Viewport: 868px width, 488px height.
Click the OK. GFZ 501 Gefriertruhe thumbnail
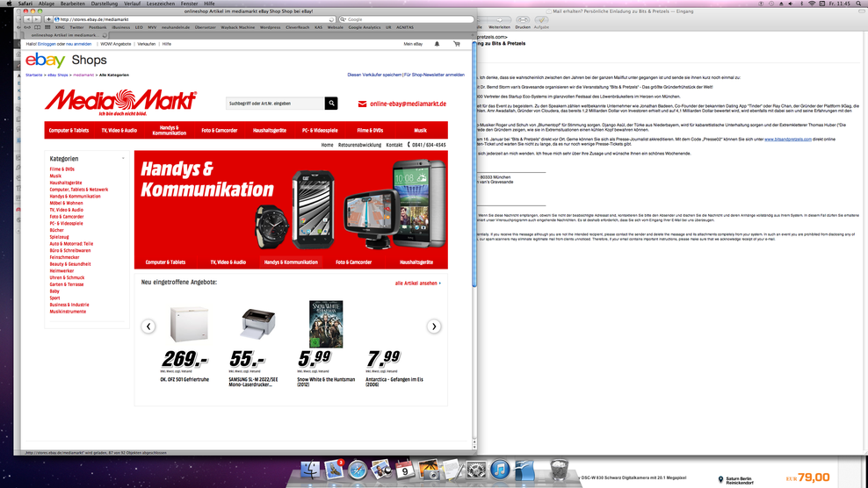189,324
